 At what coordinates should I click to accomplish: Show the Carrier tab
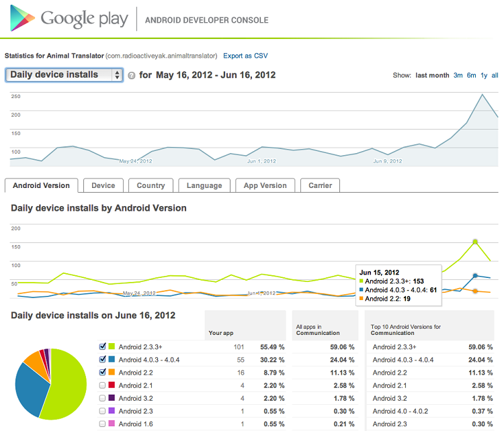point(320,185)
